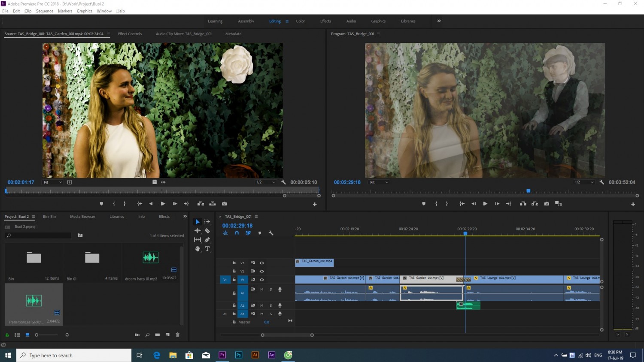The height and width of the screenshot is (362, 644).
Task: Expand the workspace overflow chevron
Action: (439, 21)
